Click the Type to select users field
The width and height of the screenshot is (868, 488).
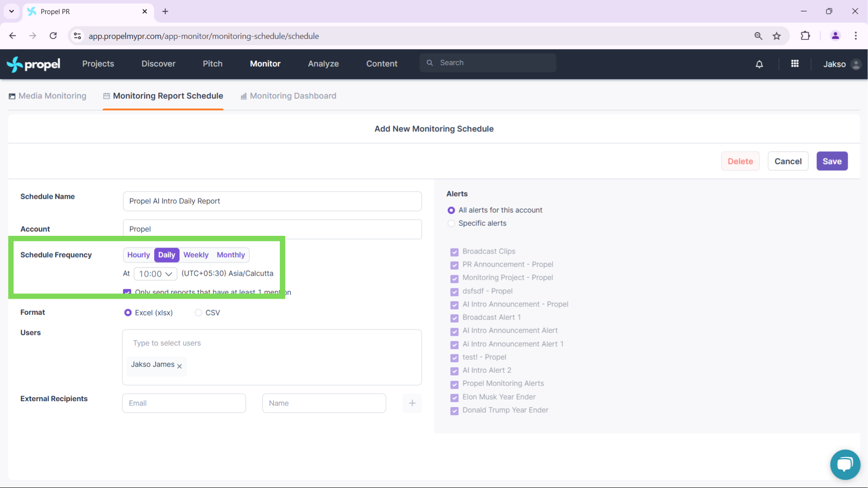272,343
